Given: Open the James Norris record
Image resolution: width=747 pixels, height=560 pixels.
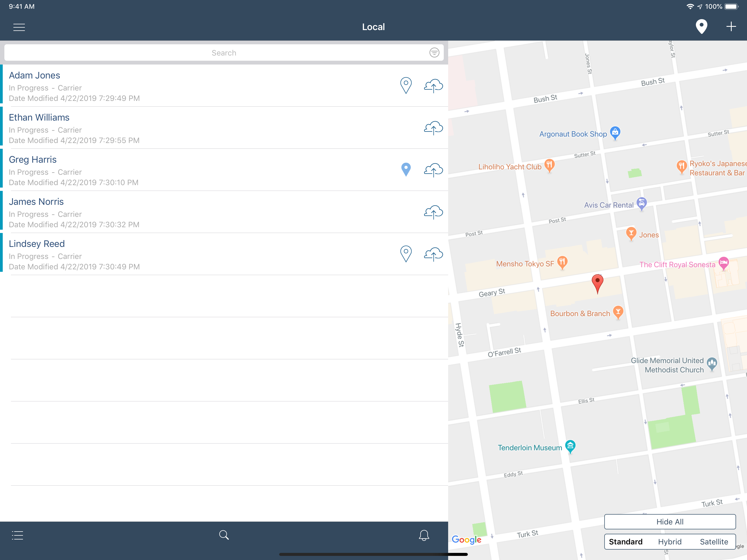Looking at the screenshot, I should pyautogui.click(x=224, y=212).
